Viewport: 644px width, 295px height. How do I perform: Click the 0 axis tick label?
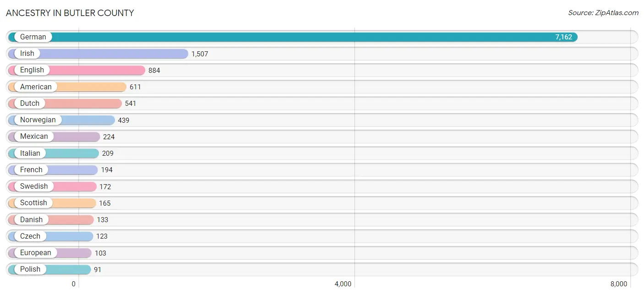73,284
